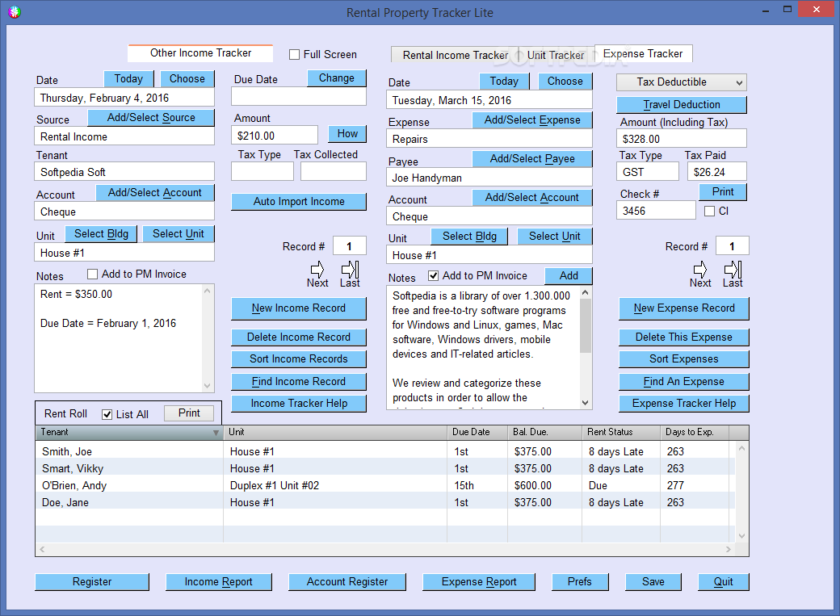The height and width of the screenshot is (616, 840).
Task: Click Choose button for expense date
Action: [x=565, y=82]
